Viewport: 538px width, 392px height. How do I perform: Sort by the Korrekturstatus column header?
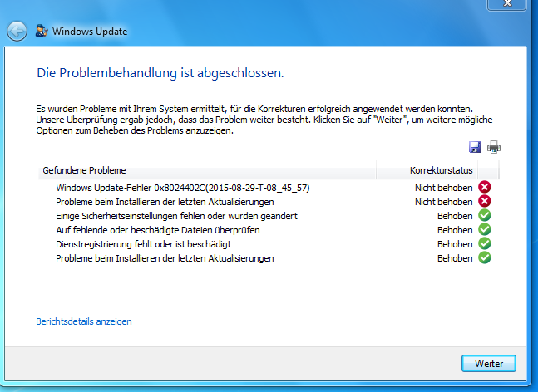tap(427, 170)
